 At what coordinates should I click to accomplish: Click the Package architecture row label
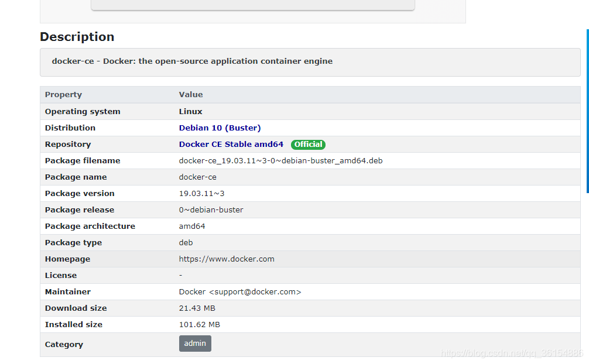click(x=90, y=226)
